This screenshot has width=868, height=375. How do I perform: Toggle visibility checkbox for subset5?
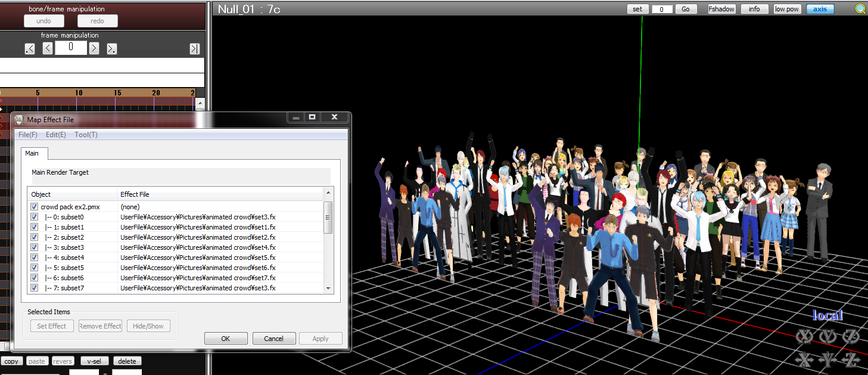point(34,268)
